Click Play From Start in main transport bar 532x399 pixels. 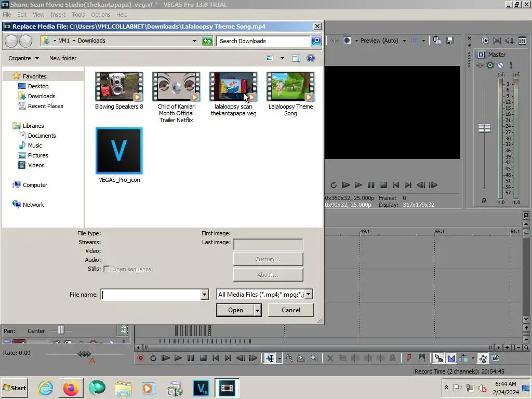[166, 358]
